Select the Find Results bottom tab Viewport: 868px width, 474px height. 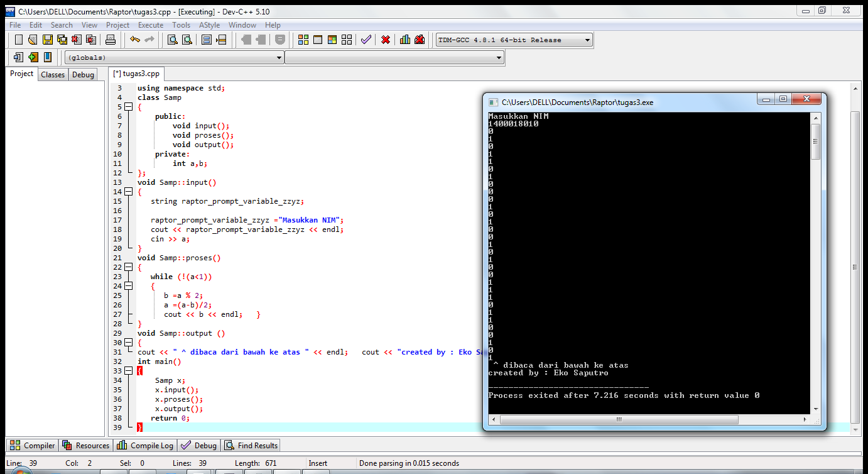pyautogui.click(x=251, y=445)
